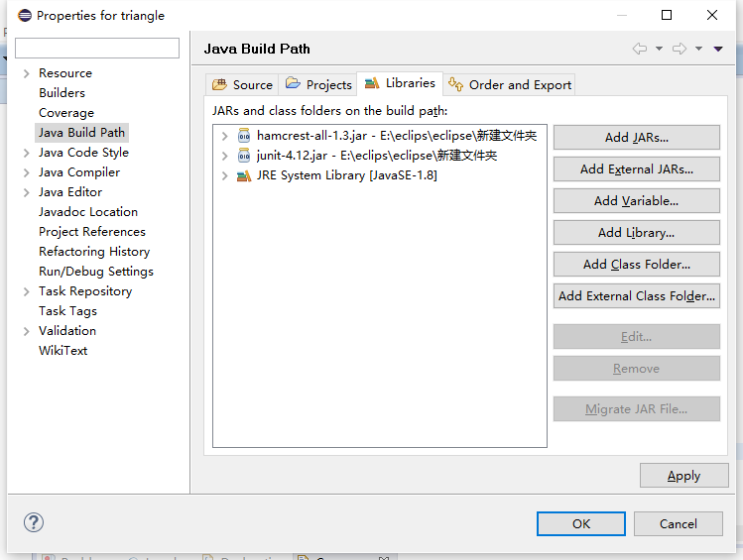
Task: Click the Add JARs... button
Action: [x=637, y=138]
